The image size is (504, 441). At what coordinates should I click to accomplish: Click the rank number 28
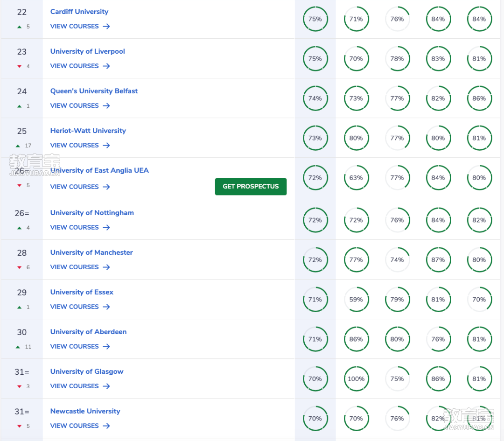(x=22, y=253)
